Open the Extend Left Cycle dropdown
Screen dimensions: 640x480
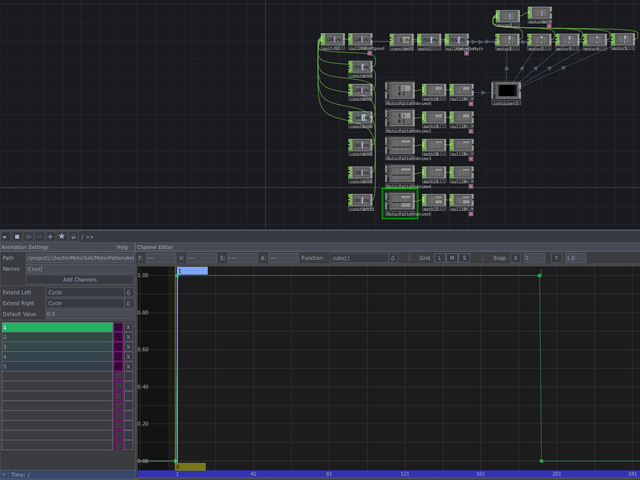click(x=84, y=292)
